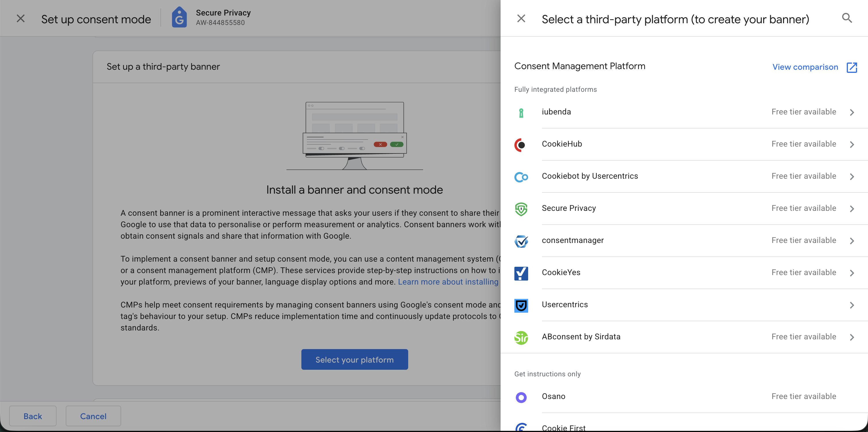Viewport: 868px width, 432px height.
Task: Close the third-party platform selection panel
Action: (521, 19)
